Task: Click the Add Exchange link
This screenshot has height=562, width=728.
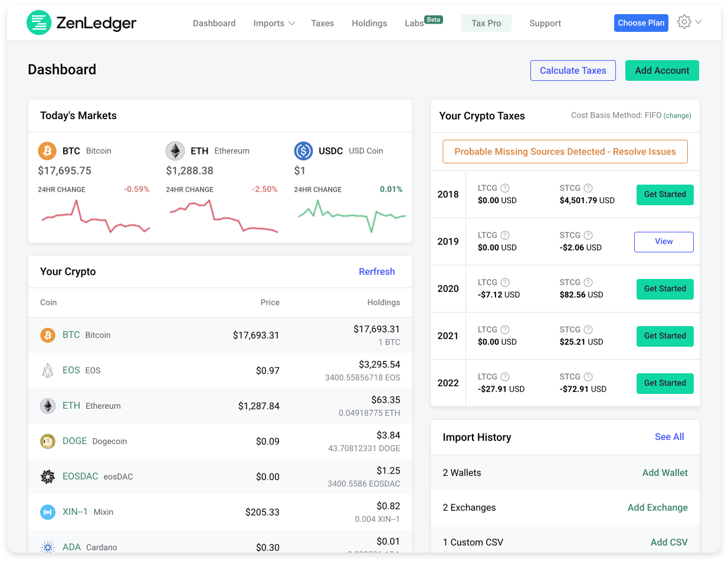Action: pos(658,508)
